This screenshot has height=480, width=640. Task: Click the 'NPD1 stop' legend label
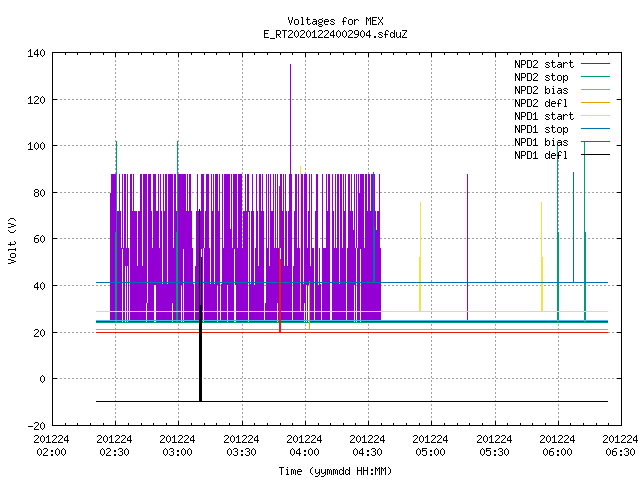point(541,129)
